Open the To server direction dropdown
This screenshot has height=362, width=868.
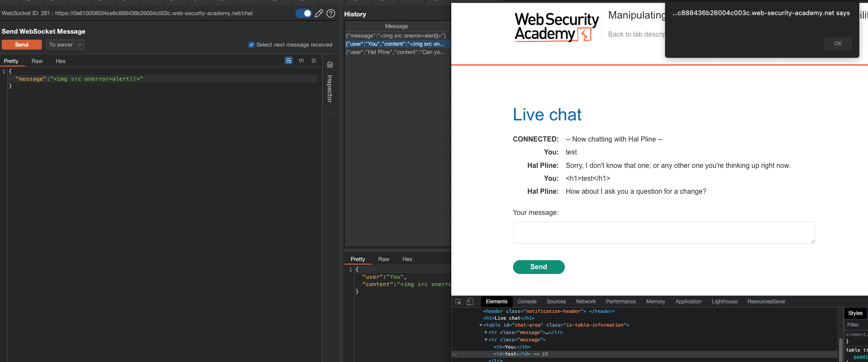click(65, 45)
